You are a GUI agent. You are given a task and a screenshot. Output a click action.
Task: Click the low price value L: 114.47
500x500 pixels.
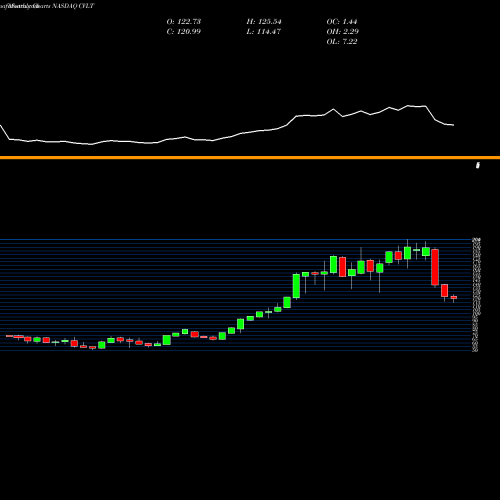(264, 32)
